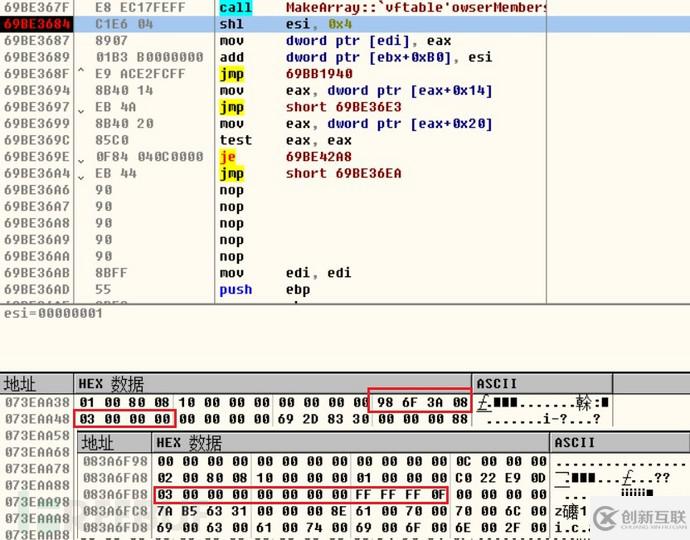The width and height of the screenshot is (690, 540).
Task: Select operand 'dword ptr [edi], eax'
Action: pyautogui.click(x=368, y=40)
